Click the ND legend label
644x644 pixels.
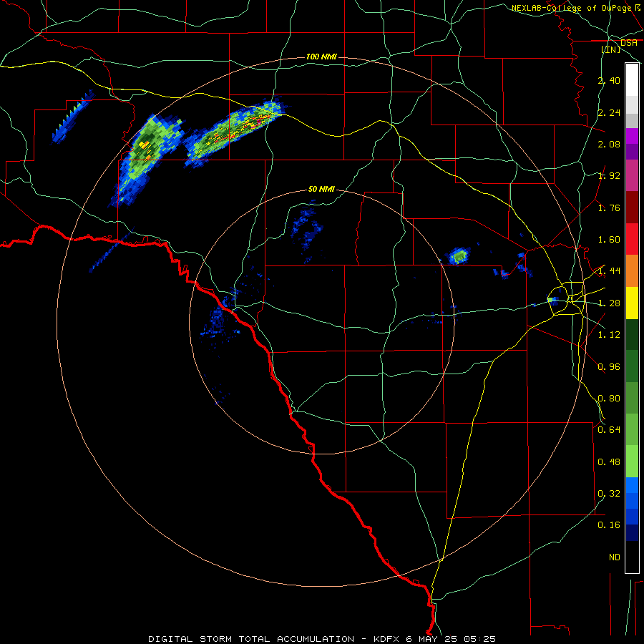[x=615, y=557]
